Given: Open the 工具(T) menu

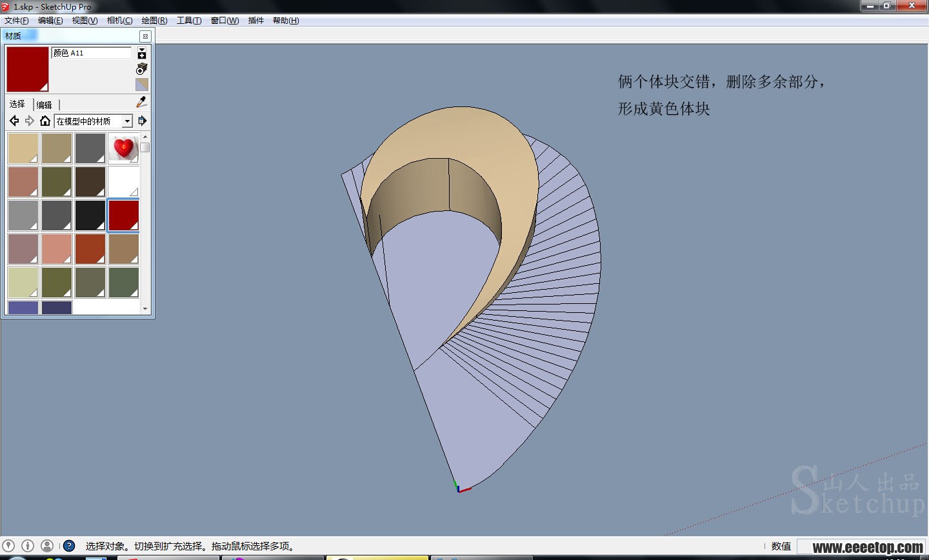Looking at the screenshot, I should point(189,21).
